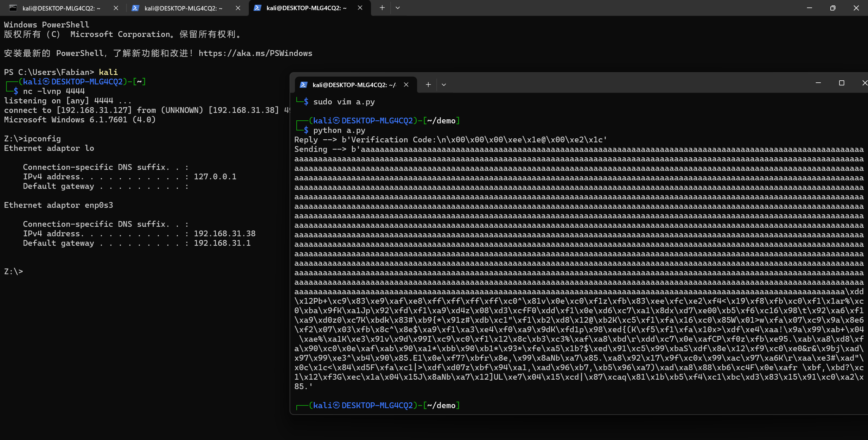Expand the profile dropdown in front demo window
The height and width of the screenshot is (440, 868).
pyautogui.click(x=444, y=85)
